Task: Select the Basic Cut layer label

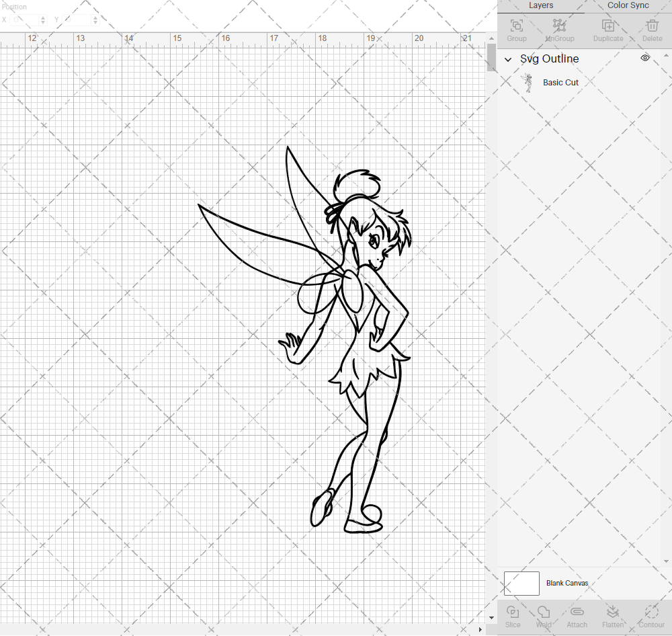Action: coord(560,83)
